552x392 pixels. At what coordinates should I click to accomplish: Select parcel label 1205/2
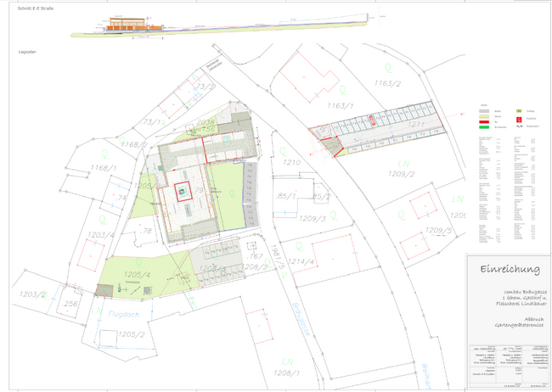click(x=132, y=334)
